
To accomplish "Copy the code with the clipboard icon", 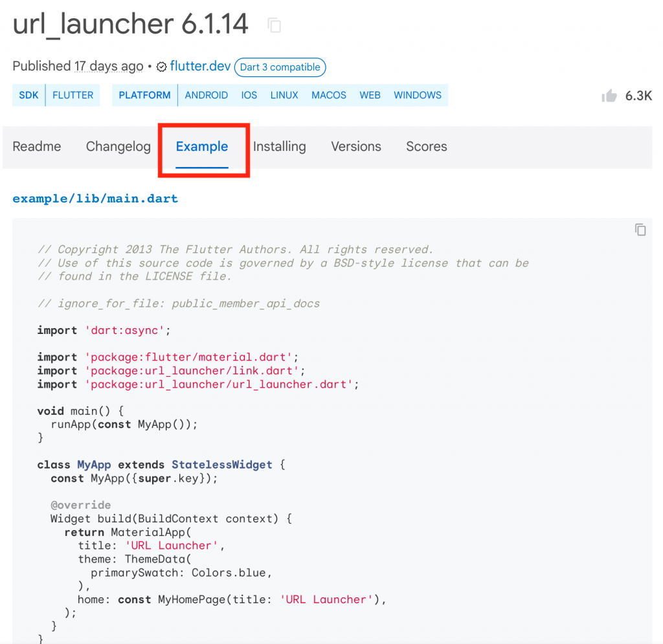I will point(640,230).
